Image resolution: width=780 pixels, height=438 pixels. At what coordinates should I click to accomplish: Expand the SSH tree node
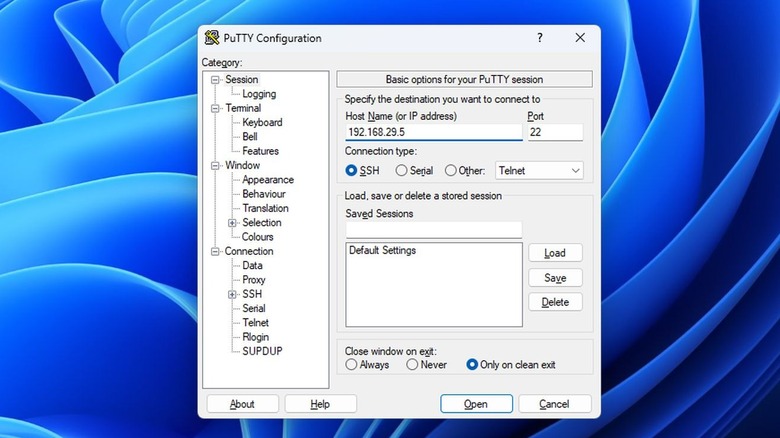coord(232,294)
